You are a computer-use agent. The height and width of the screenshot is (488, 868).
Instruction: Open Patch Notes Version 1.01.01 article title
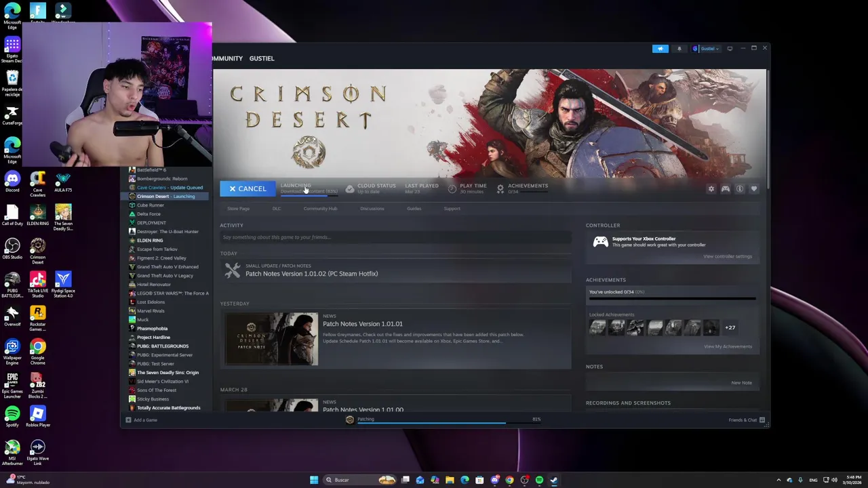click(x=362, y=324)
